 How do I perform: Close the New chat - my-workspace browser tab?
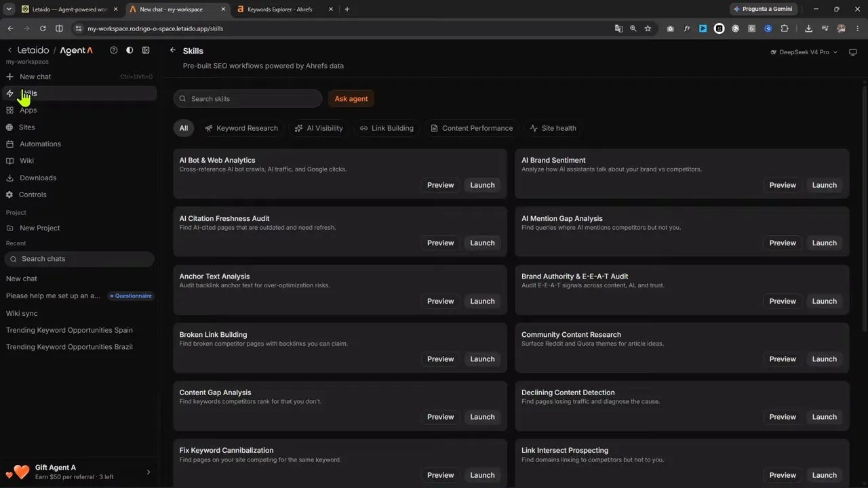click(x=223, y=9)
